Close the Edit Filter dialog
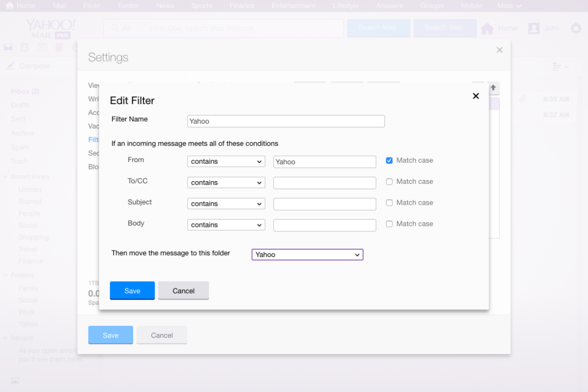This screenshot has height=392, width=588. click(x=475, y=96)
